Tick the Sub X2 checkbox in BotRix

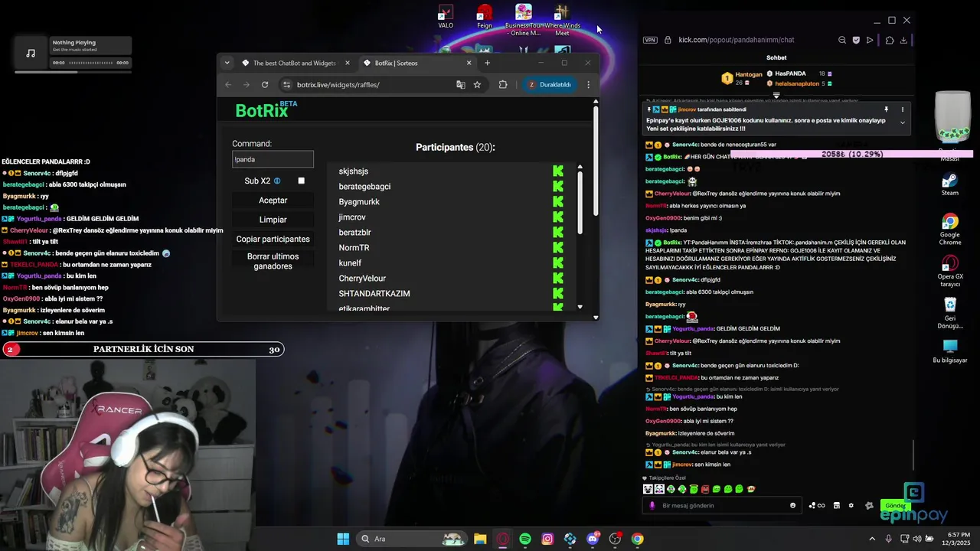click(x=301, y=181)
